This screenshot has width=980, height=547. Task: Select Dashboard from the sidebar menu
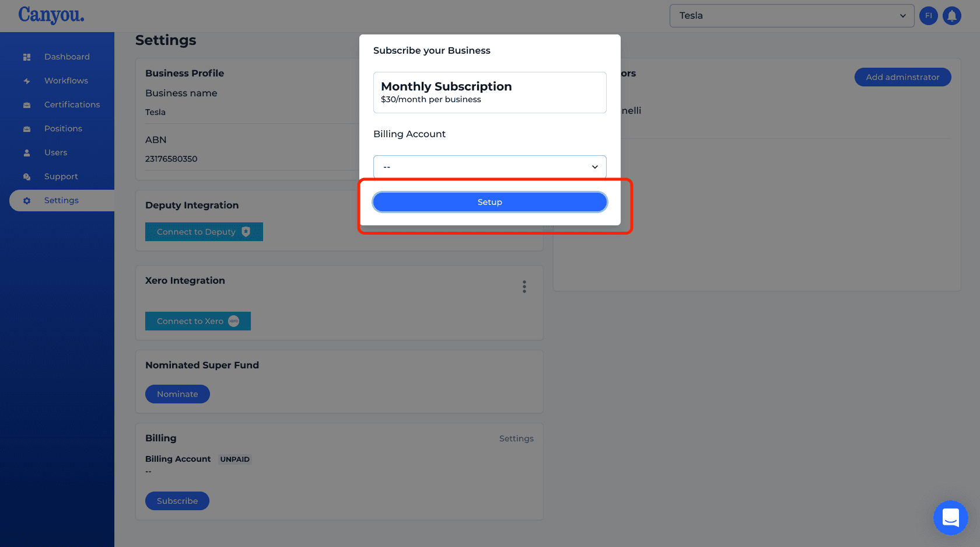[x=66, y=57]
